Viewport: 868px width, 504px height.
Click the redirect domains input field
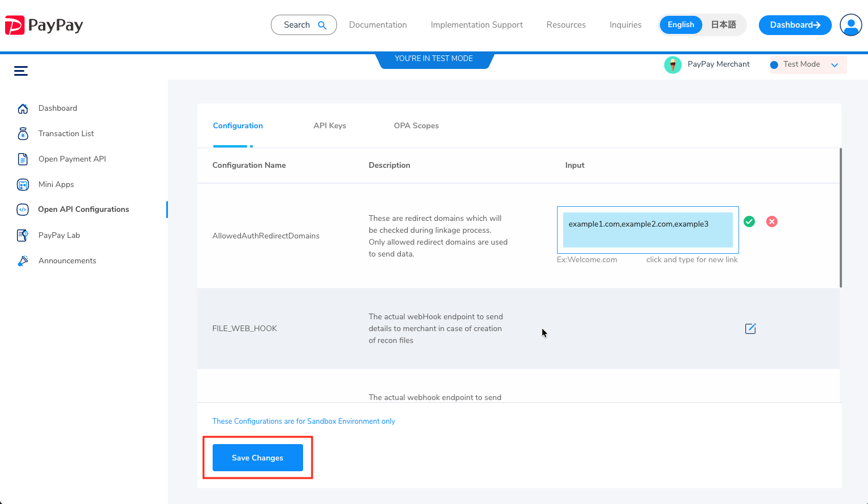[x=648, y=230]
